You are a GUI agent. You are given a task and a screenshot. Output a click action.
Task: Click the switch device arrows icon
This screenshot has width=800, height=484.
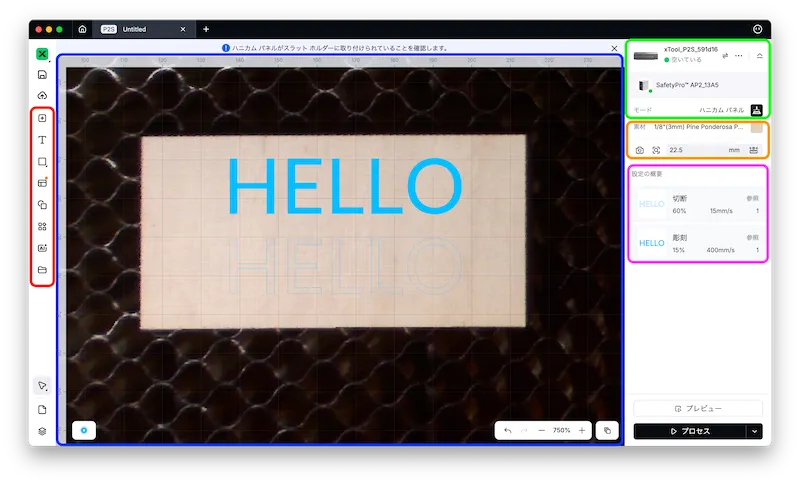click(724, 55)
